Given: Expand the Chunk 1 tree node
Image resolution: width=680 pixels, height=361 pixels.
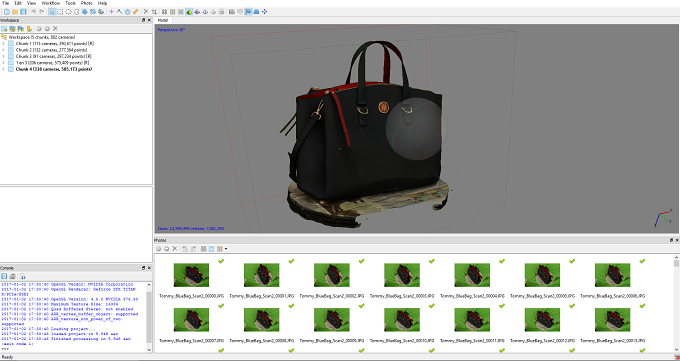Looking at the screenshot, I should pos(3,43).
